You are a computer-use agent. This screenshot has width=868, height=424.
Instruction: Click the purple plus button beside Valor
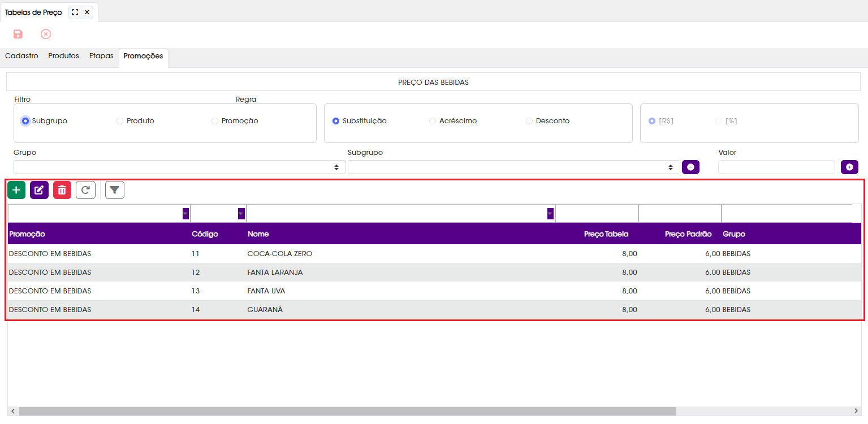point(849,167)
